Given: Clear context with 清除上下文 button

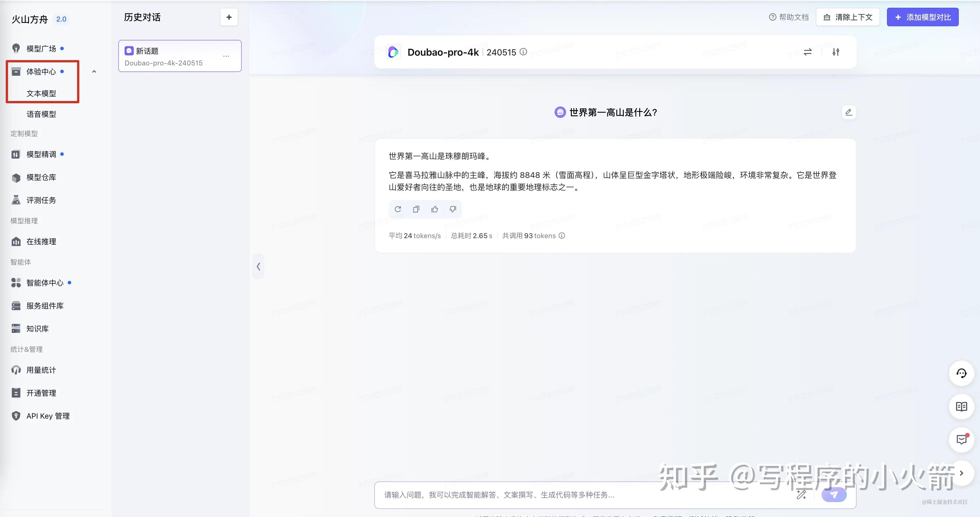Looking at the screenshot, I should (848, 17).
